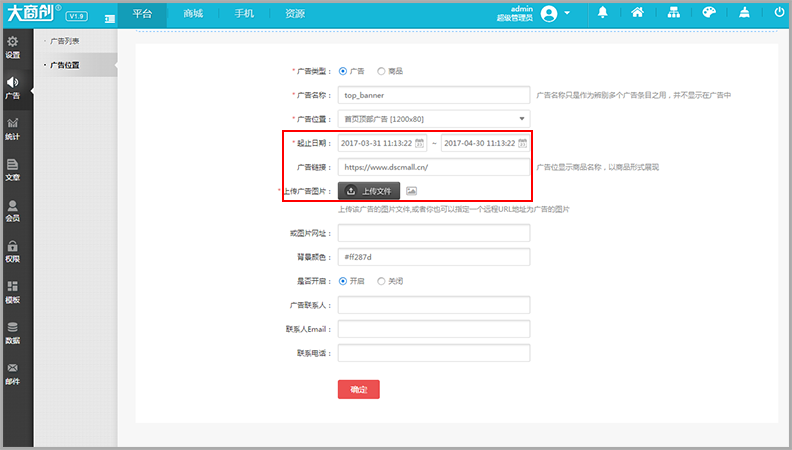Click the red 确定 confirm button
The width and height of the screenshot is (792, 450).
click(359, 389)
